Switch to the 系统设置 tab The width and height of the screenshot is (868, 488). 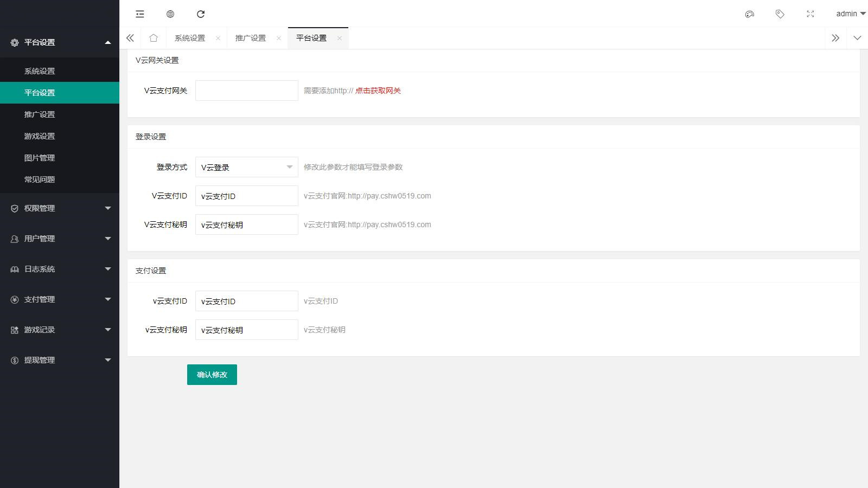190,38
